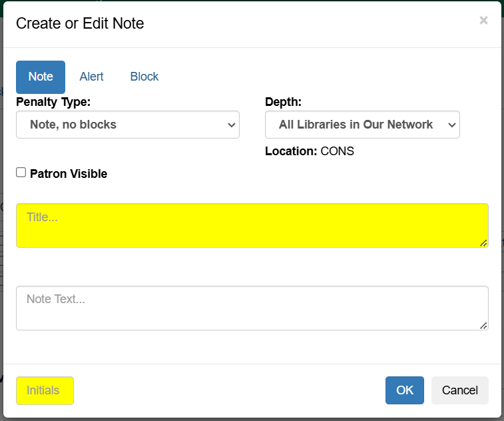The height and width of the screenshot is (421, 504).
Task: Click the chevron arrow on Depth select
Action: tap(452, 125)
